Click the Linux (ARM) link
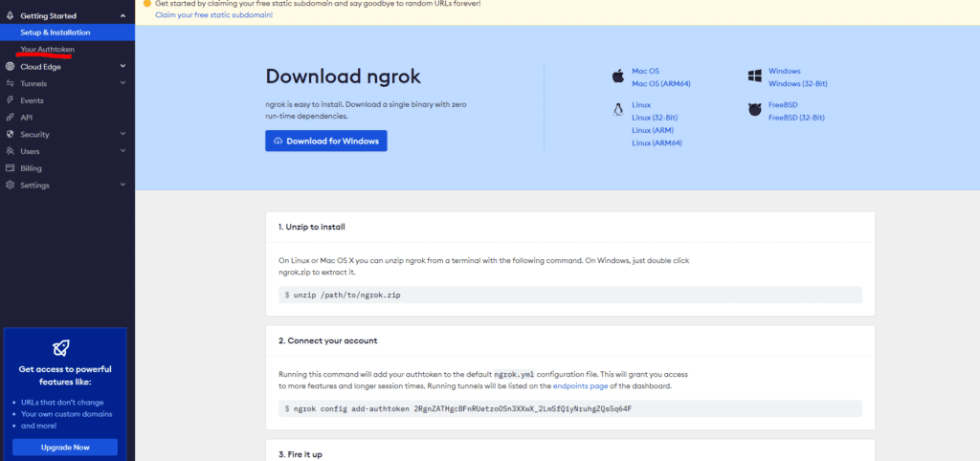The width and height of the screenshot is (980, 461). pyautogui.click(x=653, y=130)
